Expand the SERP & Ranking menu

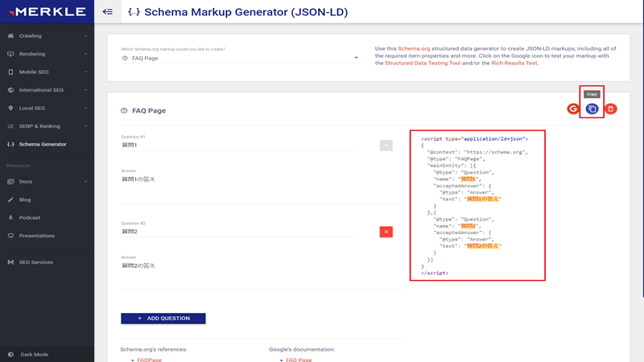pos(85,126)
